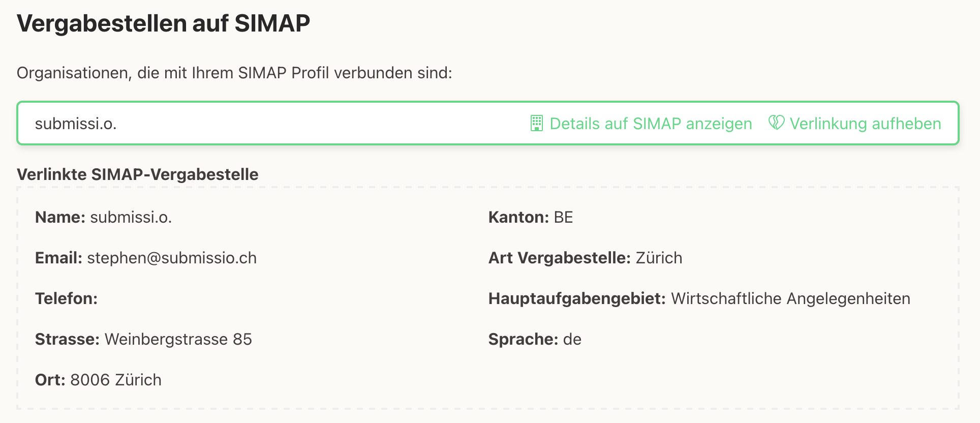Click the Vergabestellen auf SIMAP heading
Screen dimensions: 980x423
163,23
